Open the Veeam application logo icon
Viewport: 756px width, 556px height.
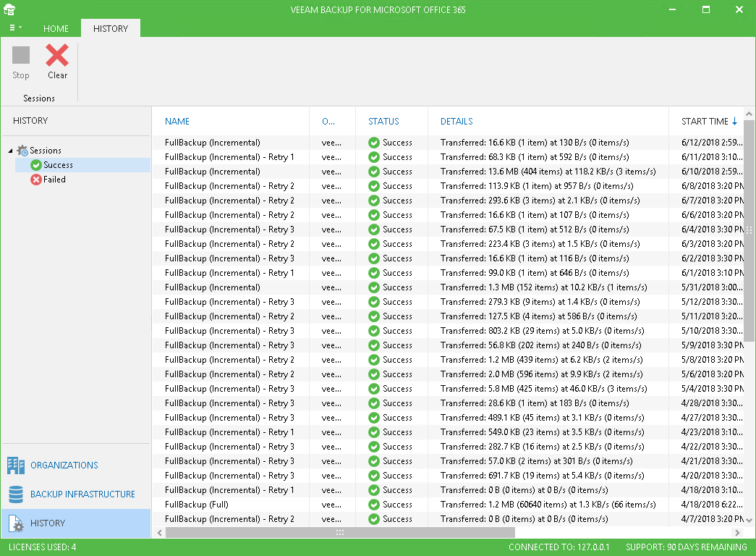9,9
